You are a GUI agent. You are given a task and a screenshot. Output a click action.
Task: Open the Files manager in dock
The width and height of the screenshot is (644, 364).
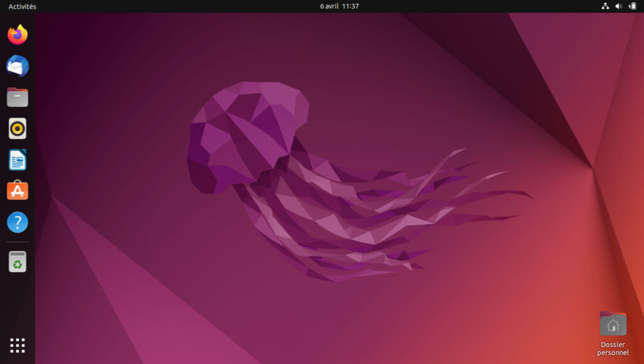pos(17,98)
